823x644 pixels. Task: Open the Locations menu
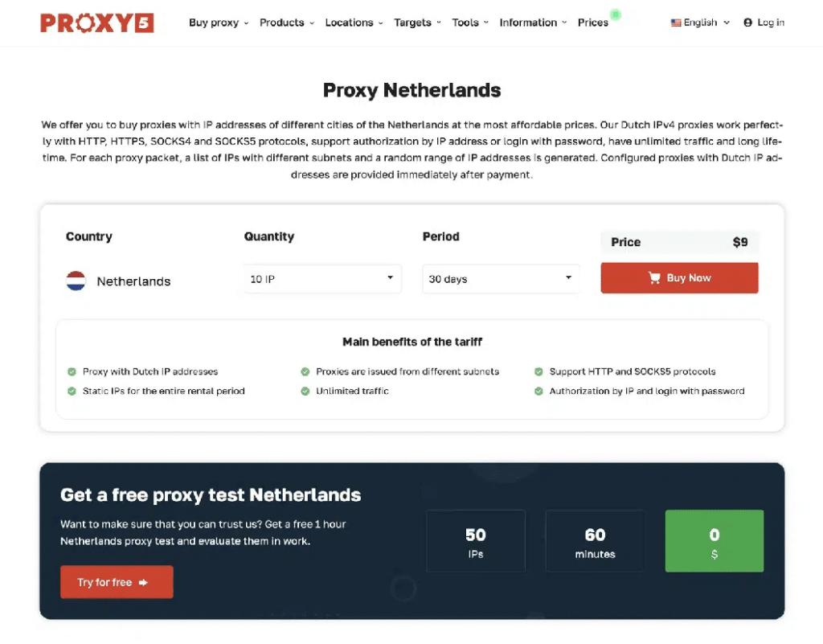click(x=354, y=23)
